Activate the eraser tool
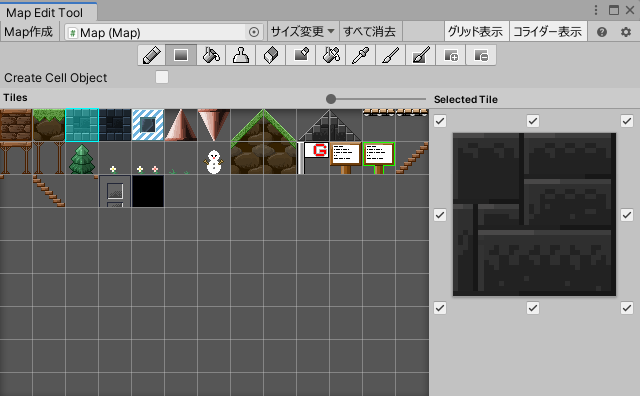The image size is (640, 396). [271, 55]
